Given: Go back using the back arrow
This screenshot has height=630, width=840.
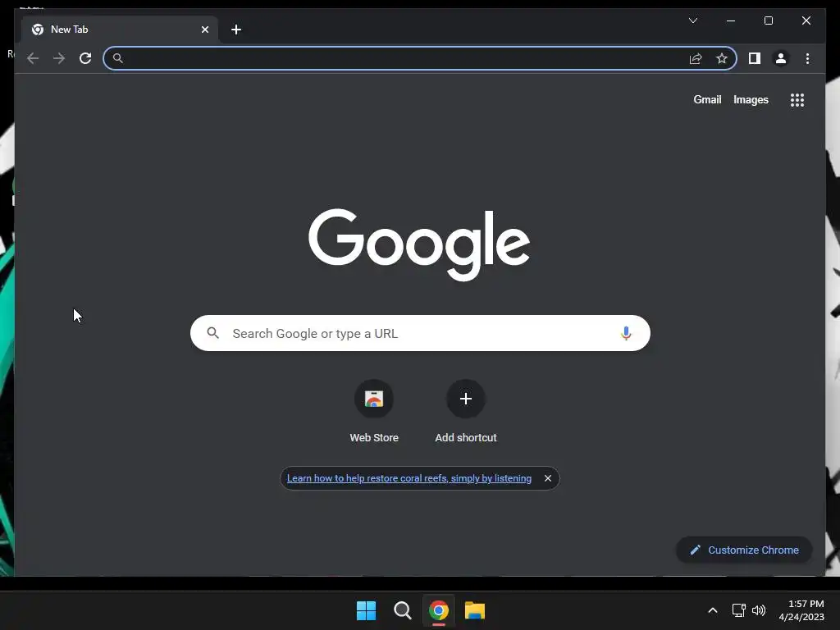Looking at the screenshot, I should coord(33,58).
